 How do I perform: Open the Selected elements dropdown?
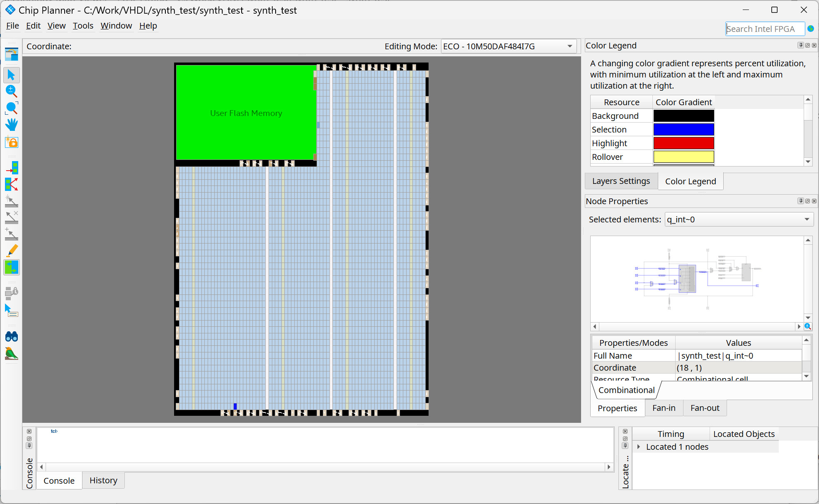(807, 219)
